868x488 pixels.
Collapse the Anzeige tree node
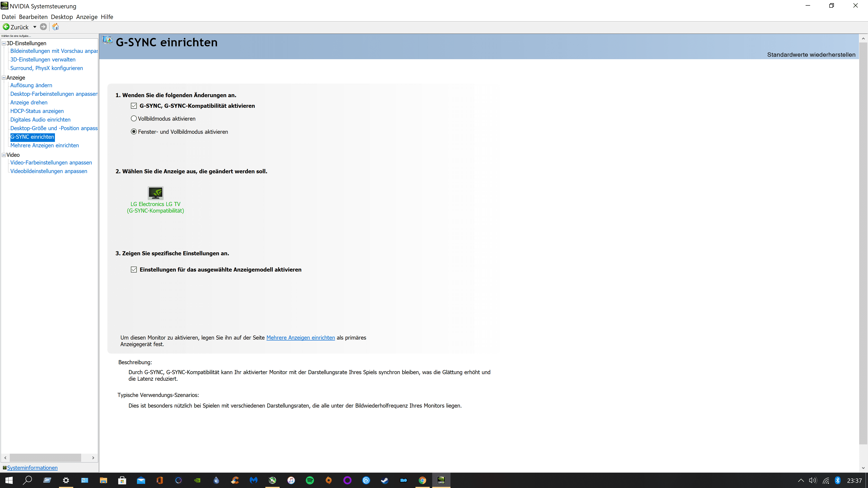4,77
